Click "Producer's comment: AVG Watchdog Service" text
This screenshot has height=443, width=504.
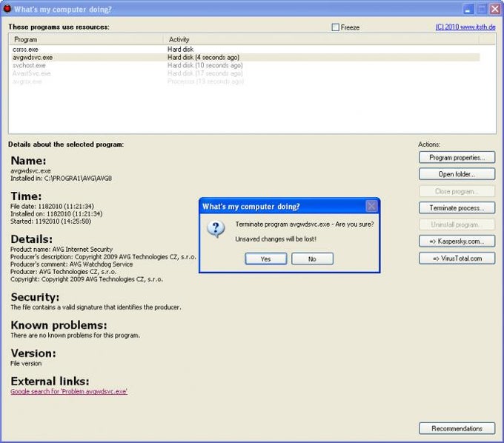pos(71,264)
